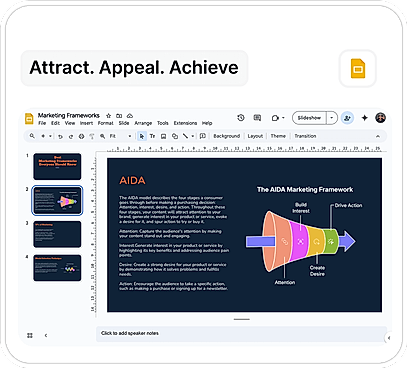Expand the record camera dropdown arrow
This screenshot has height=368, width=407.
pyautogui.click(x=283, y=118)
